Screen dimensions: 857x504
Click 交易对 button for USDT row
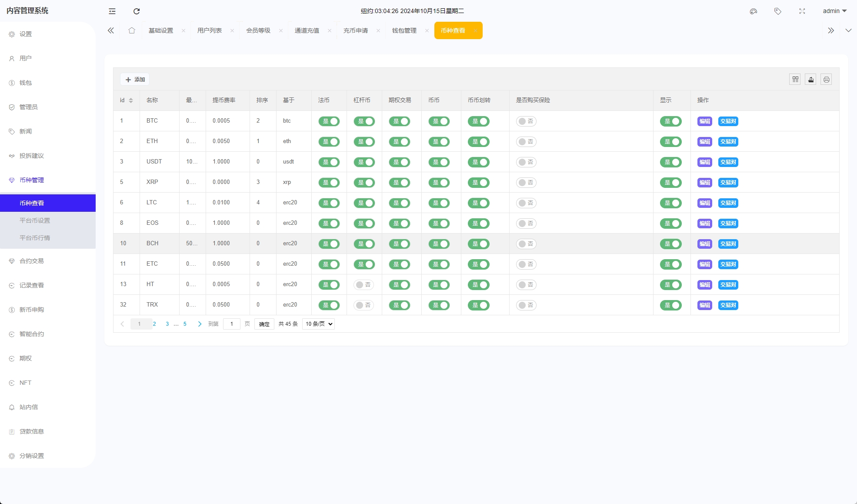pyautogui.click(x=728, y=162)
